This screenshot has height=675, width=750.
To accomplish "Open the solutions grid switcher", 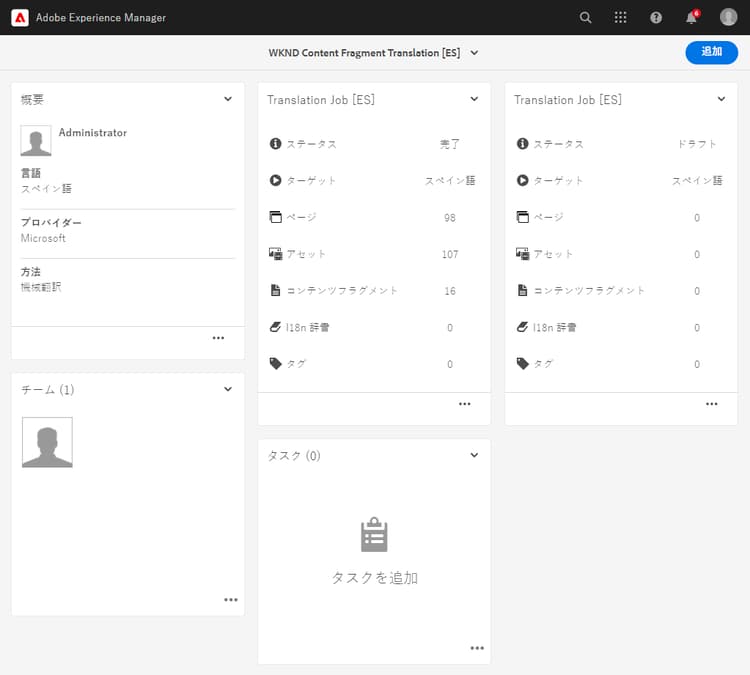I will click(620, 18).
